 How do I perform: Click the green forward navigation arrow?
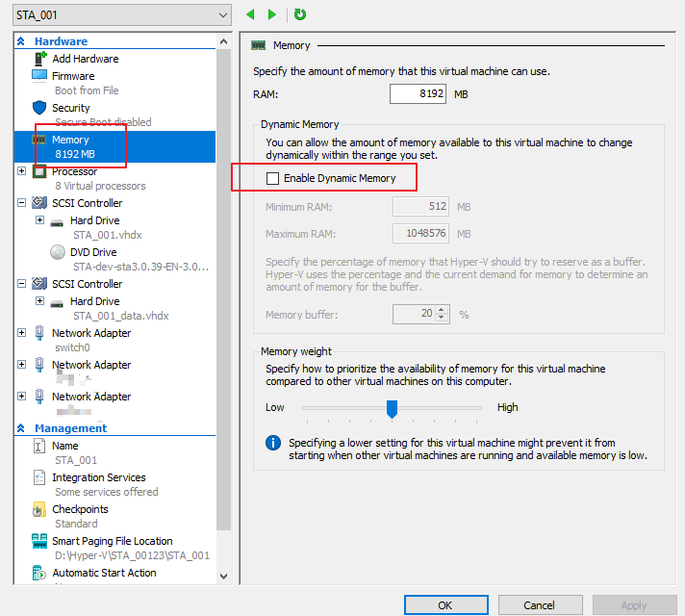point(272,14)
